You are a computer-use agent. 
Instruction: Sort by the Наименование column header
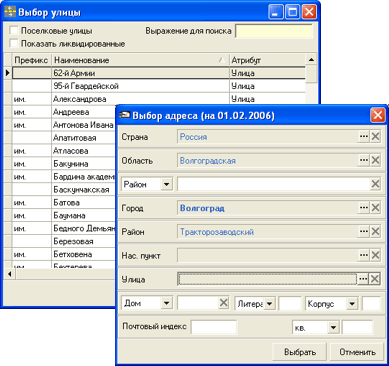tap(140, 60)
